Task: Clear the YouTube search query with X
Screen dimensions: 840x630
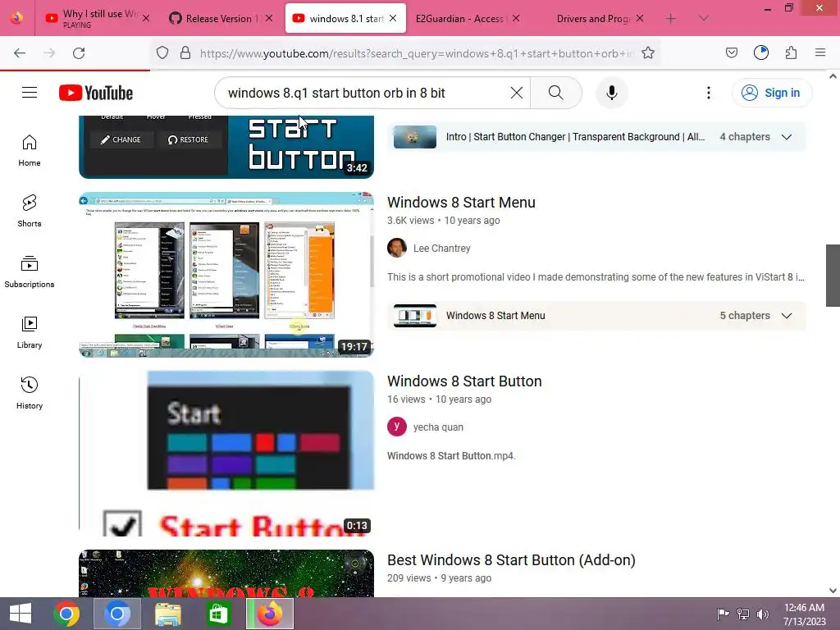Action: click(x=517, y=93)
